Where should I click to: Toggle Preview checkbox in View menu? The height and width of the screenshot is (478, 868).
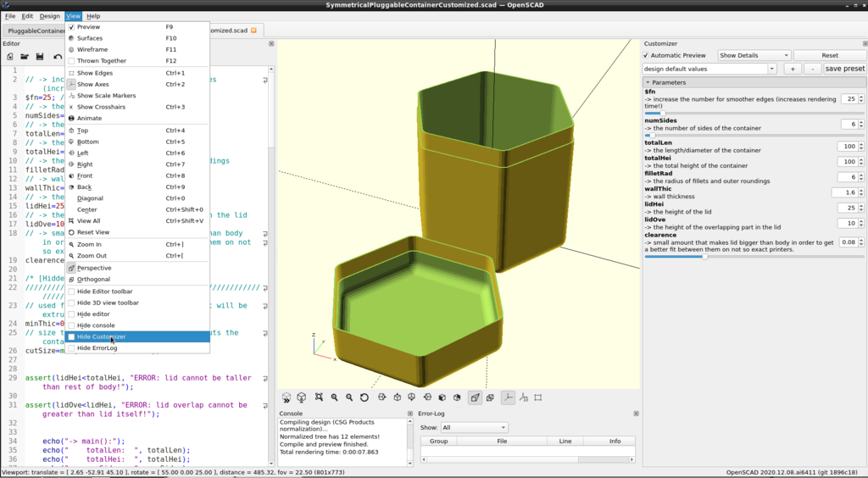(71, 26)
